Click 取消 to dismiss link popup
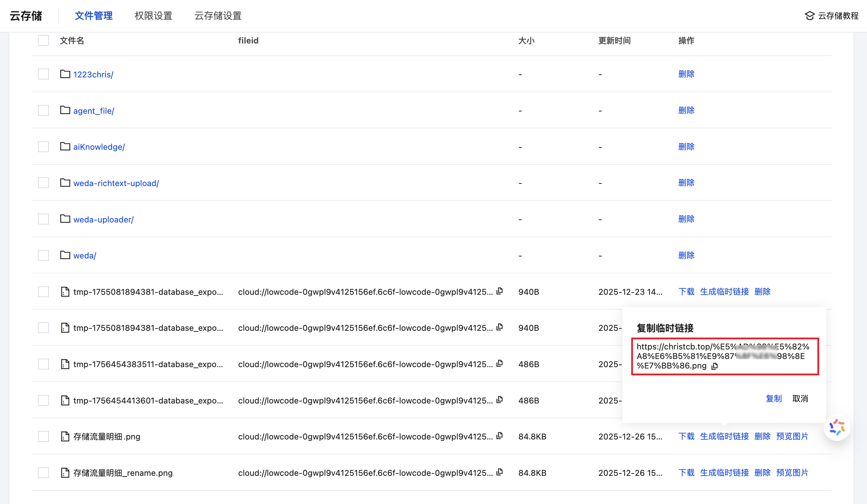 pyautogui.click(x=800, y=398)
